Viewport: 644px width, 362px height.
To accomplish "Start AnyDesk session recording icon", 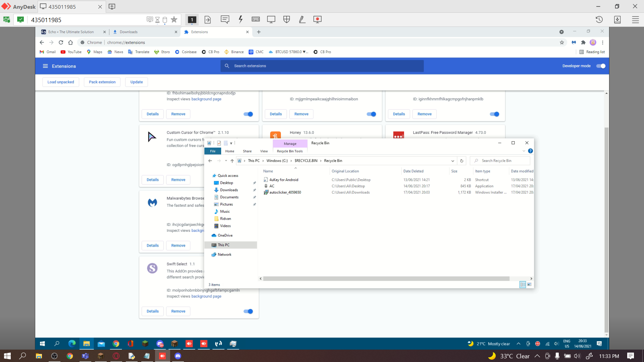I will tap(317, 19).
